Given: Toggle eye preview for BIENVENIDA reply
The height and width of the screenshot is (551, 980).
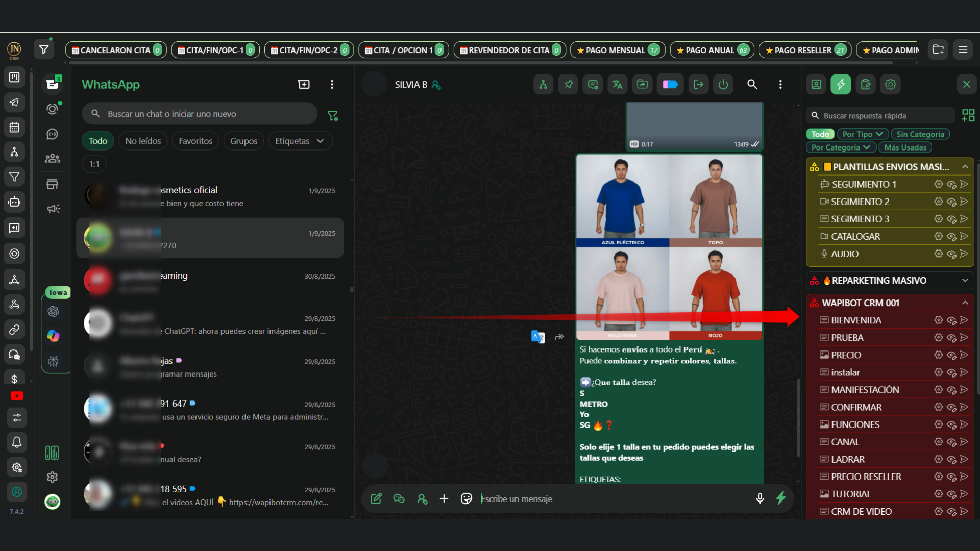Looking at the screenshot, I should 951,320.
